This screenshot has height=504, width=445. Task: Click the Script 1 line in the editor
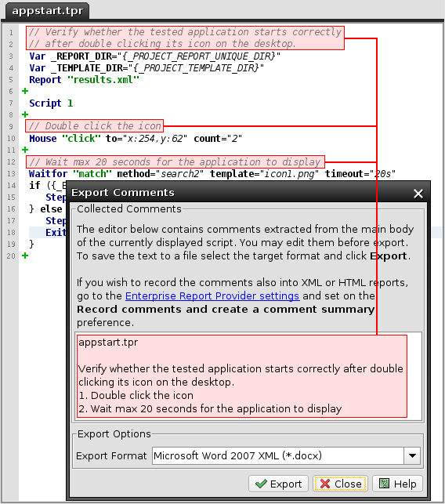point(51,103)
